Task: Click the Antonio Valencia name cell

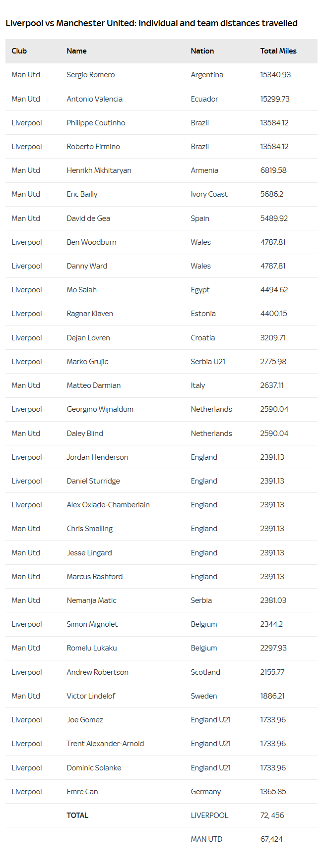Action: pos(94,99)
